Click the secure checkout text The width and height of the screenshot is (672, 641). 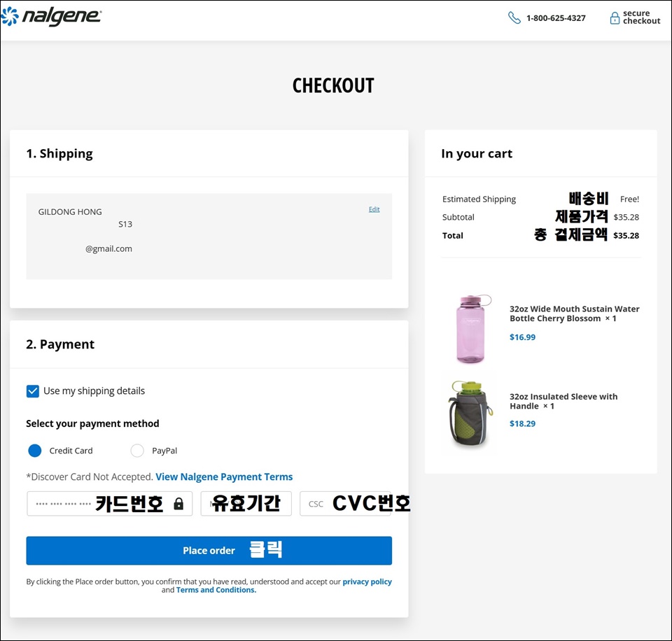pos(642,17)
